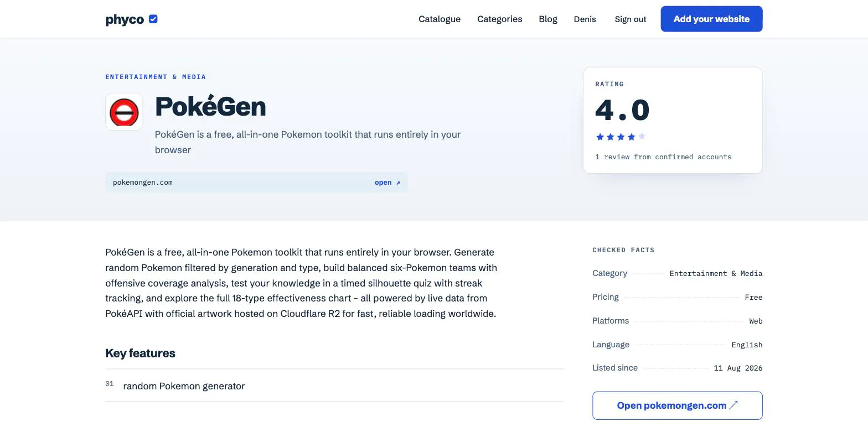Click the Rating label in the rating card
868x427 pixels.
pyautogui.click(x=609, y=84)
